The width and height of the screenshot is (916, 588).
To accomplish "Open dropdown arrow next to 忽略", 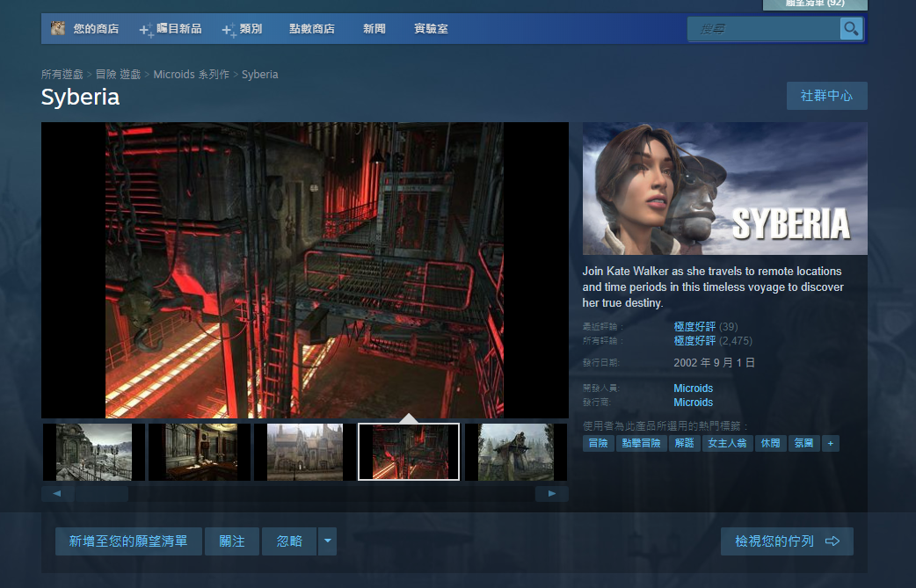I will pyautogui.click(x=327, y=541).
